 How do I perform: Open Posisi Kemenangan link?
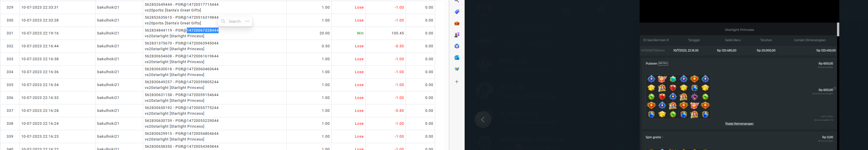coord(739,124)
